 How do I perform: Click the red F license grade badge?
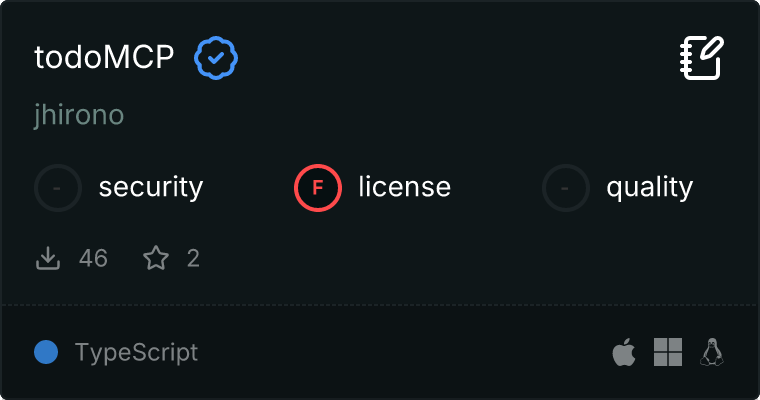(x=318, y=187)
